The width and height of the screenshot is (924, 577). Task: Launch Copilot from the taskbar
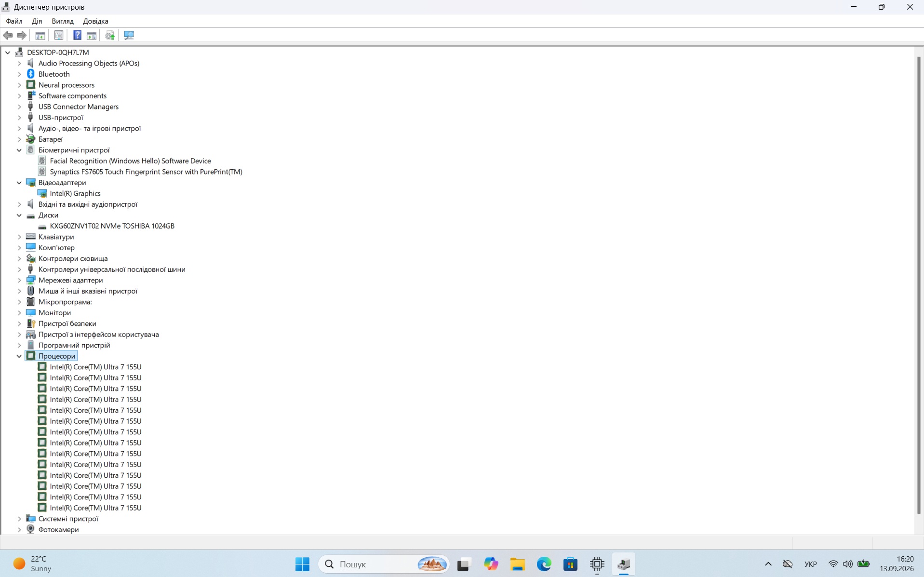[x=491, y=564]
